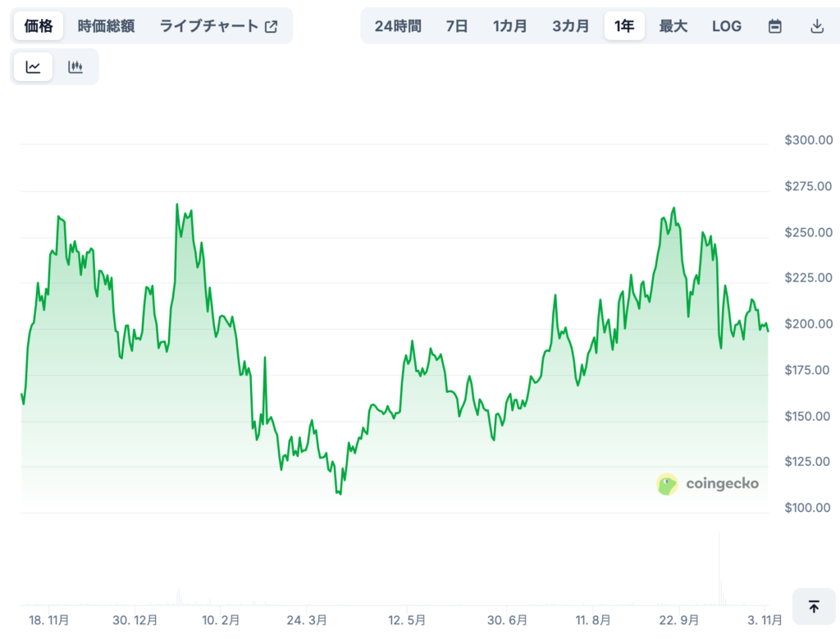Select the 1年 period button
This screenshot has height=644, width=840.
[624, 25]
